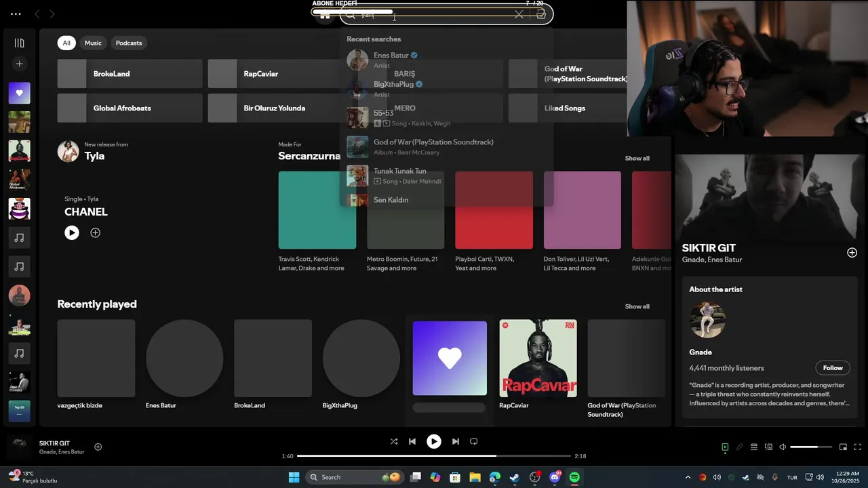Toggle the lyrics microphone icon

point(739,447)
